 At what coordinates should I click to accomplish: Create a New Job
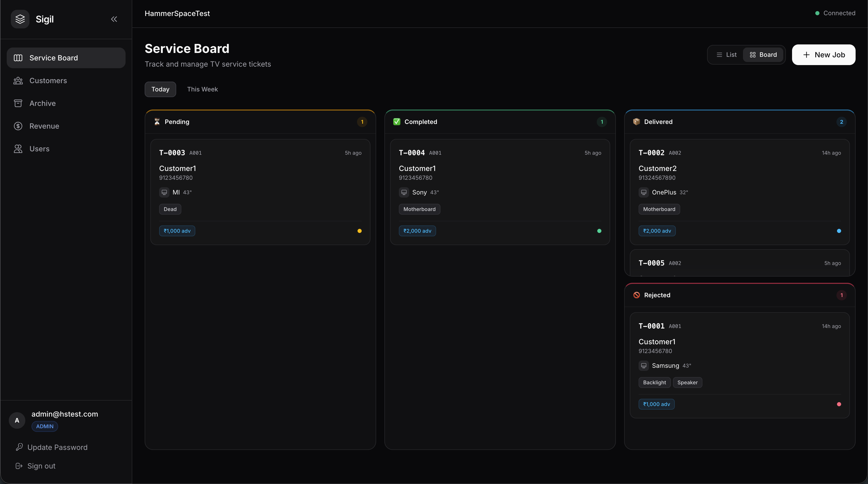tap(824, 54)
